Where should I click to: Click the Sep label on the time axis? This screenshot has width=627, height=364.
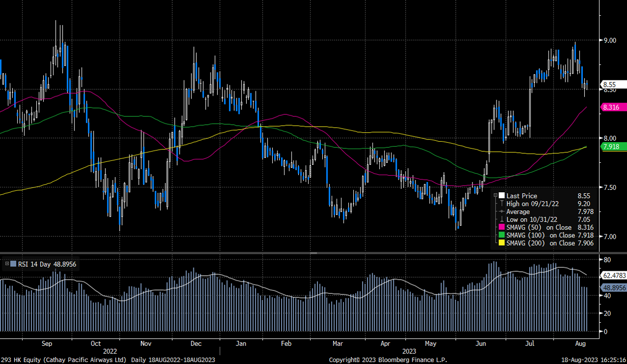point(47,344)
